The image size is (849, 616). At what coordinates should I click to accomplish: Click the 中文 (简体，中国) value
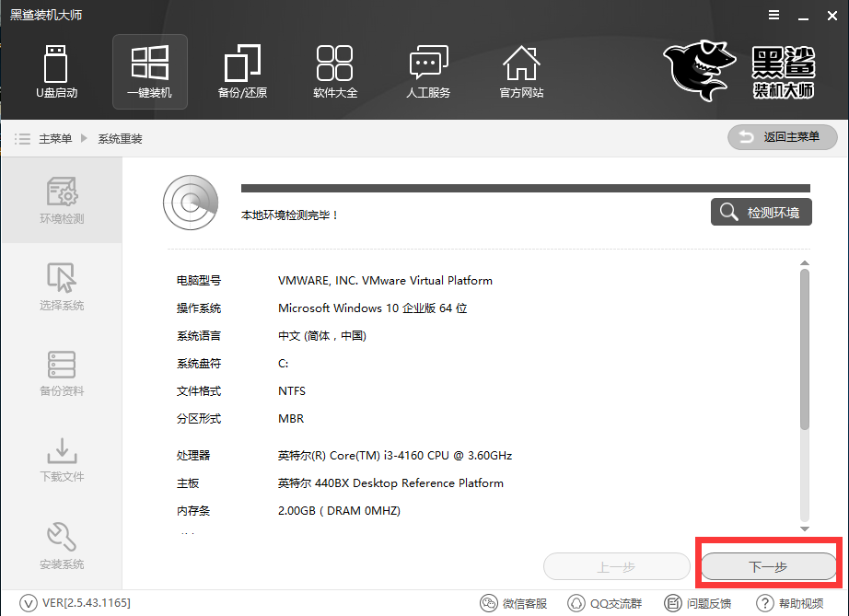(x=322, y=335)
